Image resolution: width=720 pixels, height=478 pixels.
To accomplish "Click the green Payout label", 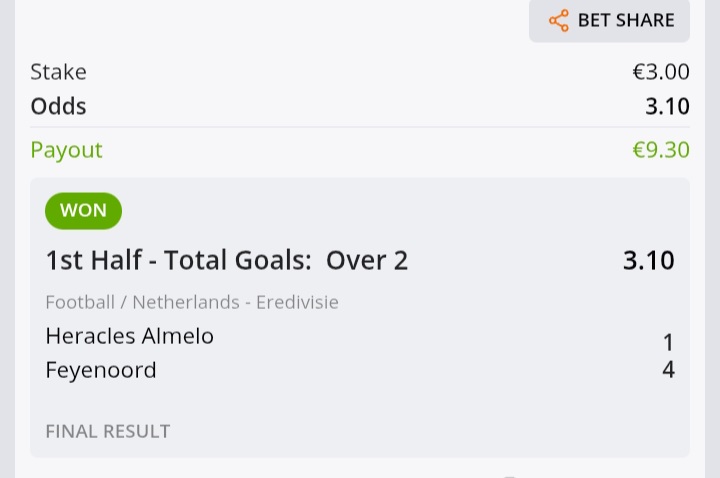I will click(67, 151).
